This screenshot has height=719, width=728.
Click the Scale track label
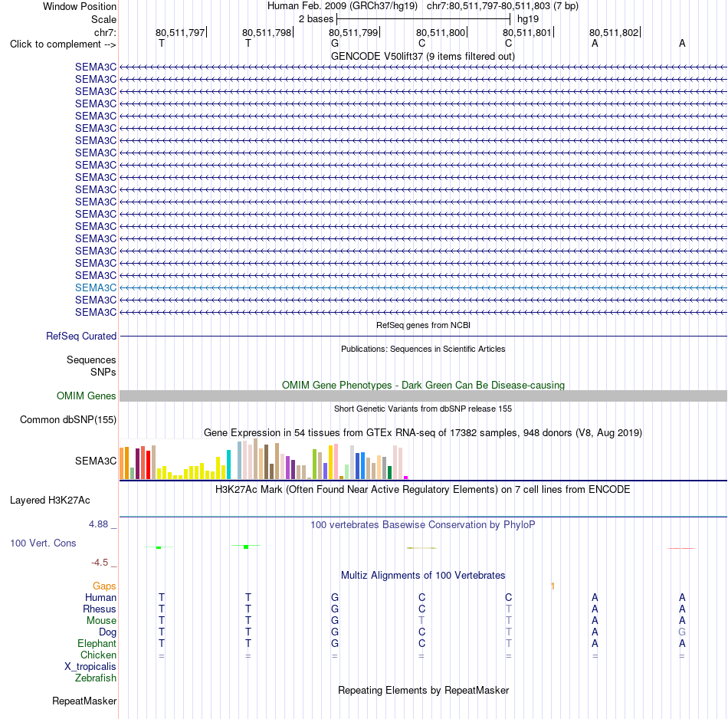click(x=103, y=19)
